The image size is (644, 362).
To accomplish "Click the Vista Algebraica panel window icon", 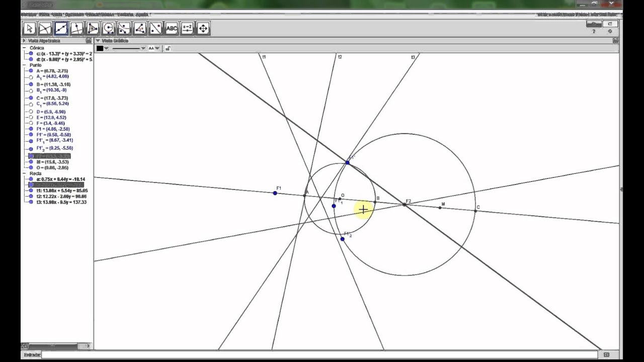I will coord(89,41).
